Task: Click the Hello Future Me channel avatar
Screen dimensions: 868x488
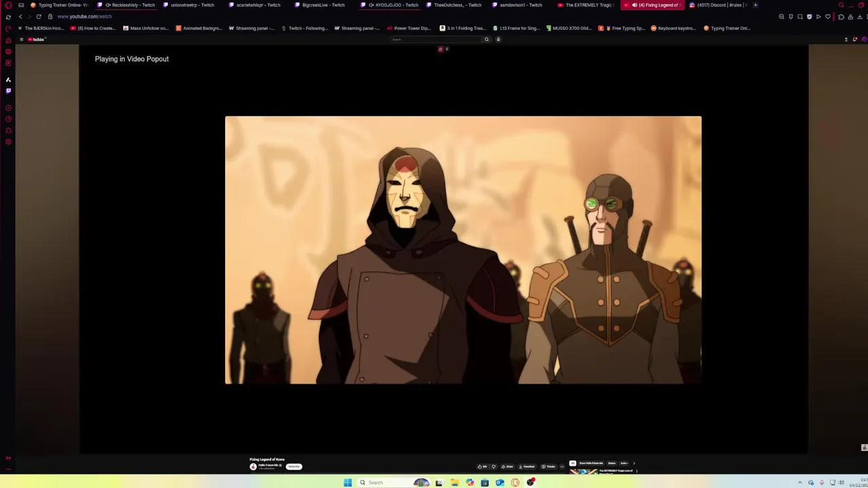Action: point(254,466)
